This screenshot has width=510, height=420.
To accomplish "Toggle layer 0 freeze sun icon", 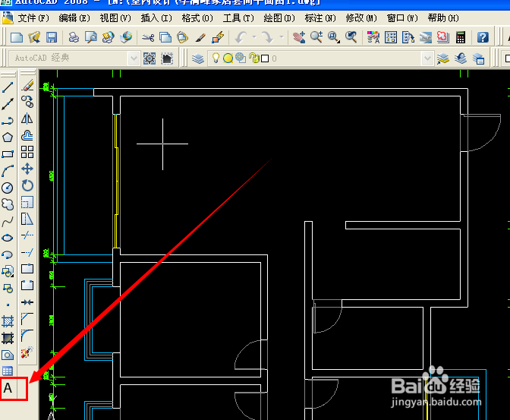I will pyautogui.click(x=228, y=58).
